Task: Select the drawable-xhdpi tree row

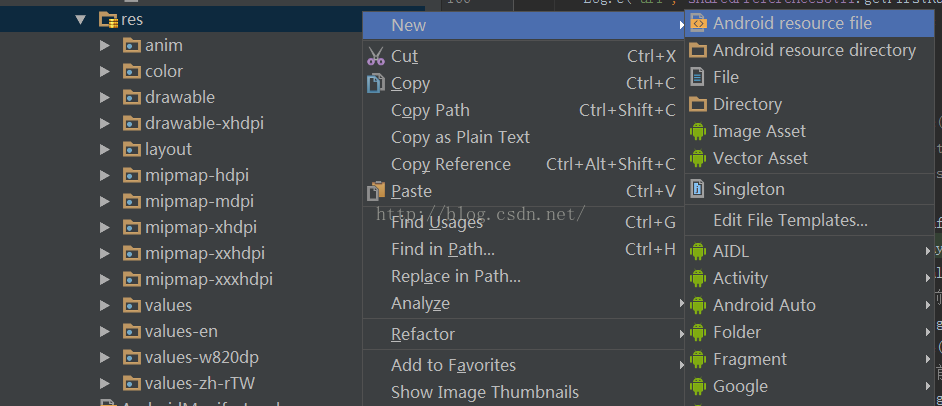Action: tap(180, 124)
